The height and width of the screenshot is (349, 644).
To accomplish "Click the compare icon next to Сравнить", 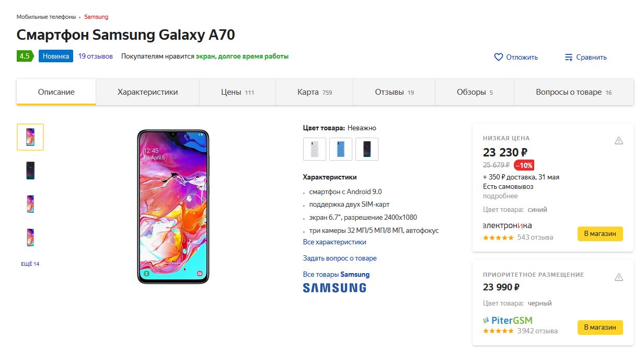I will 569,57.
